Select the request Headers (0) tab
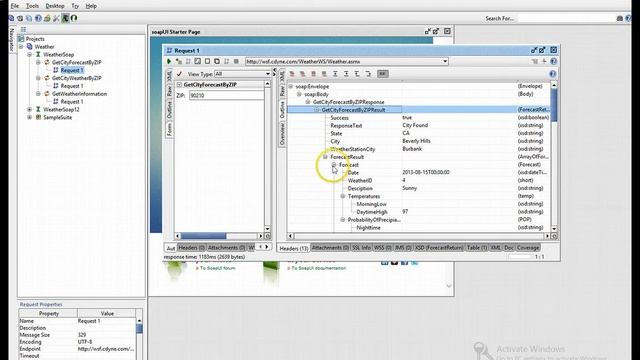This screenshot has height=360, width=640. tap(191, 247)
